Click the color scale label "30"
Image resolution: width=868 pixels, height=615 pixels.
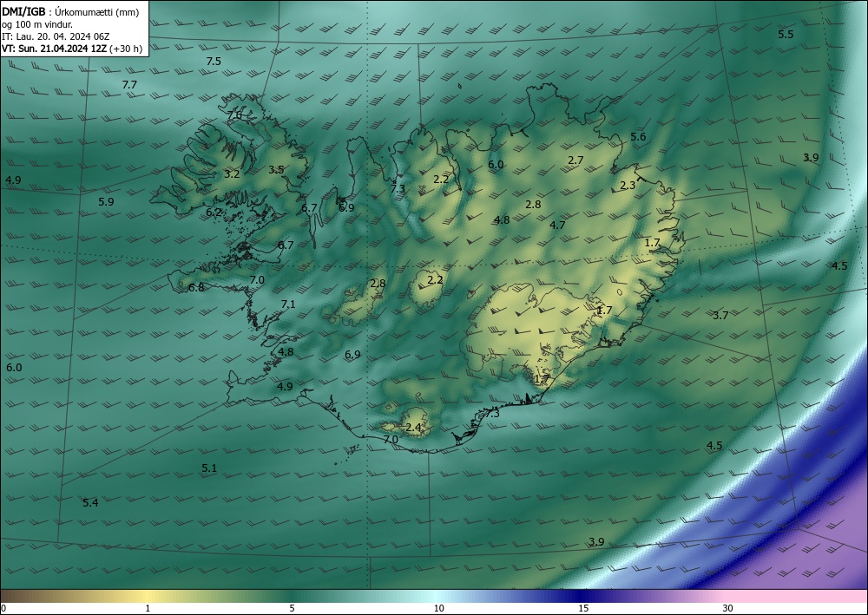pyautogui.click(x=728, y=608)
